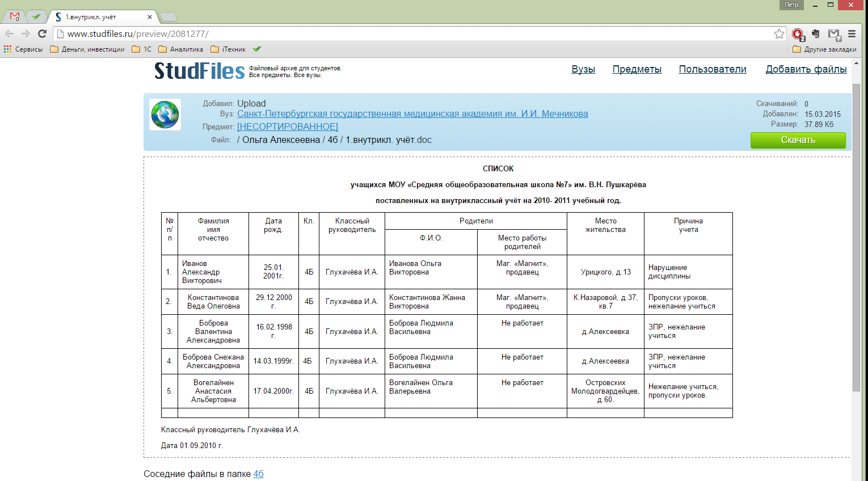Click the green checkmark bookmark icon
The height and width of the screenshot is (481, 868).
pyautogui.click(x=257, y=49)
